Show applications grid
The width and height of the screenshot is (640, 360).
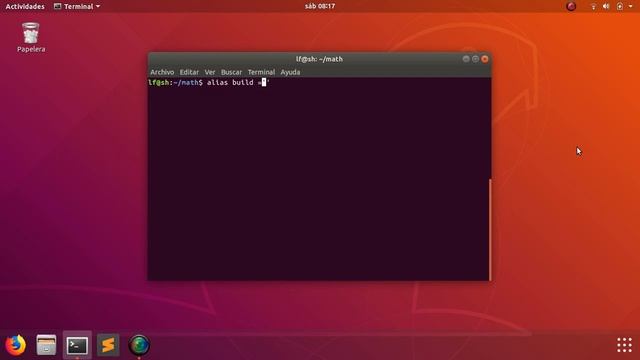coord(624,345)
